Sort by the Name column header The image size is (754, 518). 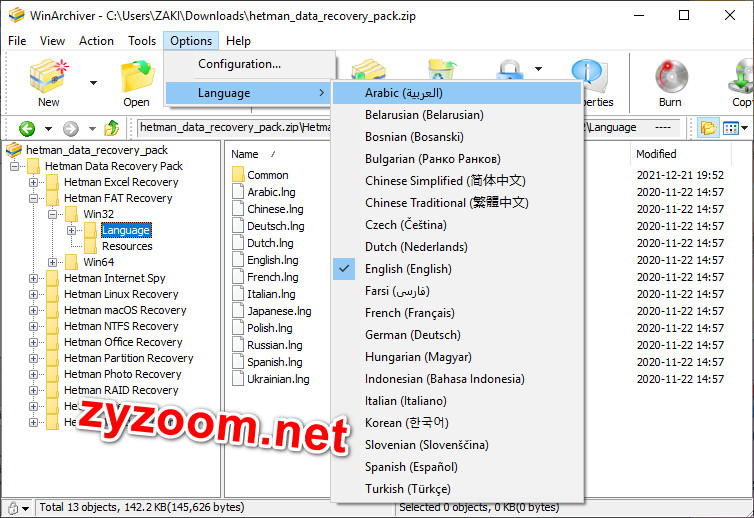pos(245,154)
